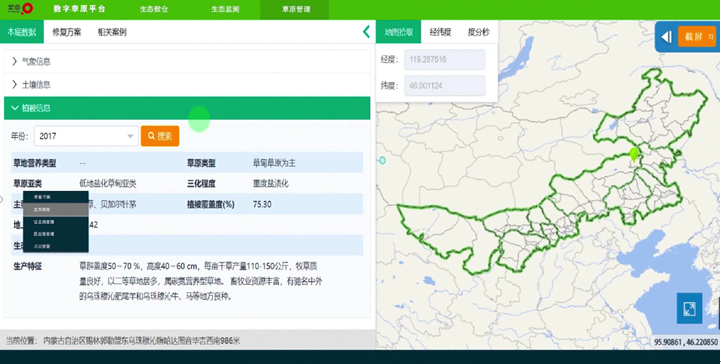Open the 年份 2017 year dropdown
Image resolution: width=721 pixels, height=364 pixels.
click(86, 136)
